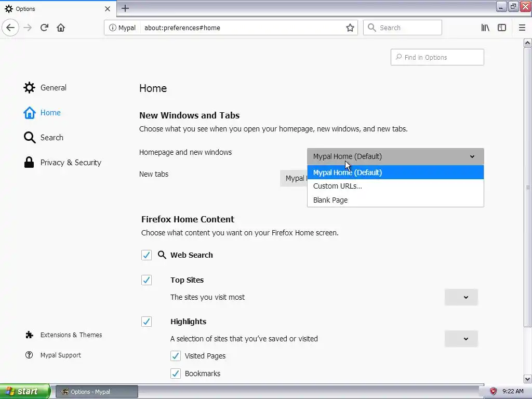Click the New Windows and Tabs heading

coord(189,115)
